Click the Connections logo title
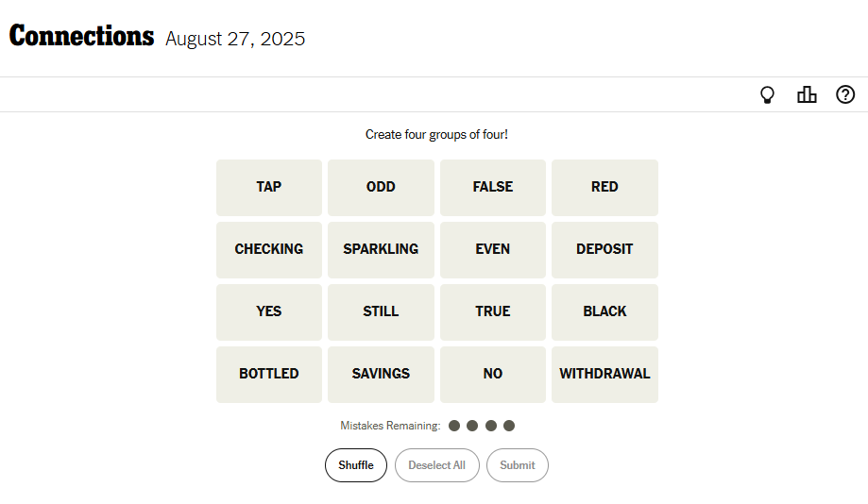The width and height of the screenshot is (868, 504). tap(82, 37)
